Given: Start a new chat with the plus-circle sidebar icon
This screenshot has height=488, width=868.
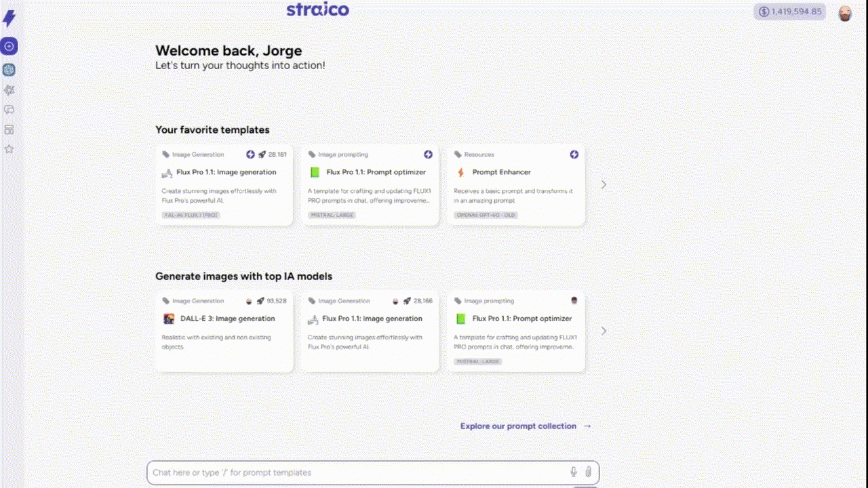Looking at the screenshot, I should pyautogui.click(x=9, y=46).
